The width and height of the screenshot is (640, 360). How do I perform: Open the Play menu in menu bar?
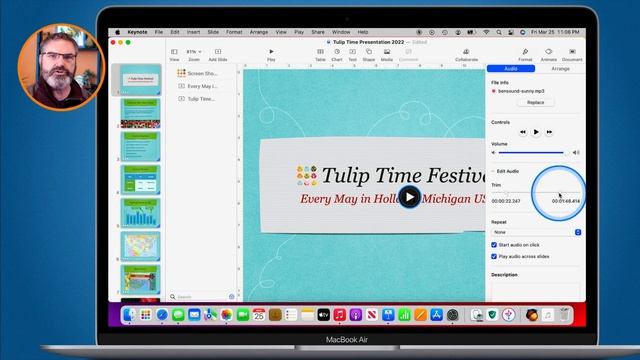coord(299,32)
